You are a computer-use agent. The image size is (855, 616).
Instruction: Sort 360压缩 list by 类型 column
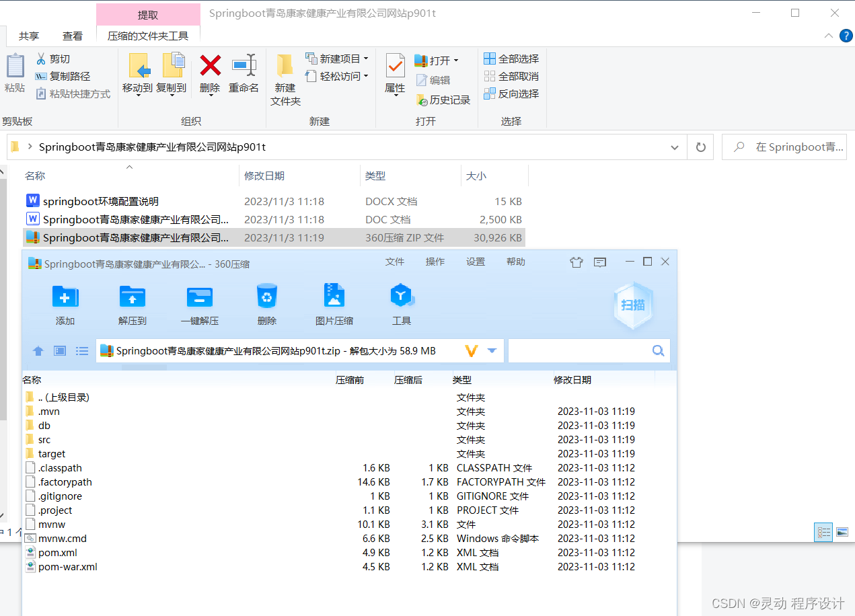462,380
